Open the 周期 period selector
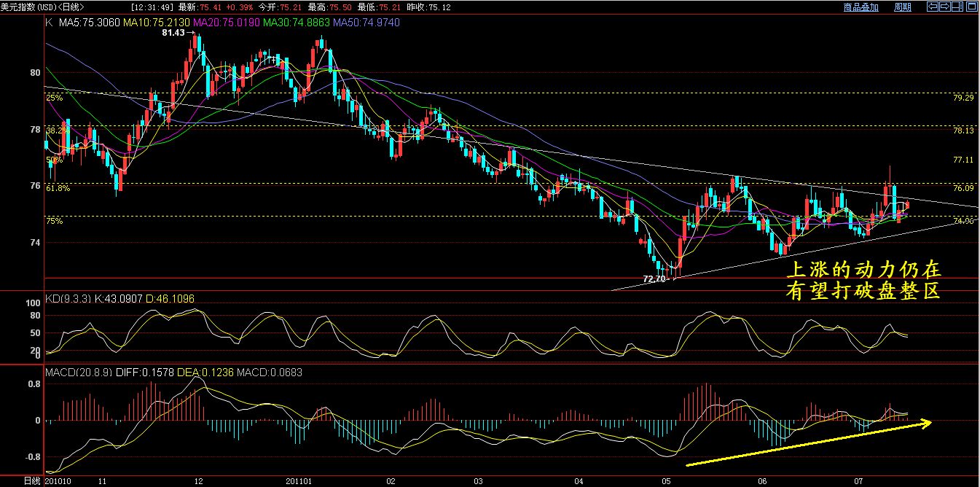This screenshot has height=487, width=980. click(x=902, y=7)
